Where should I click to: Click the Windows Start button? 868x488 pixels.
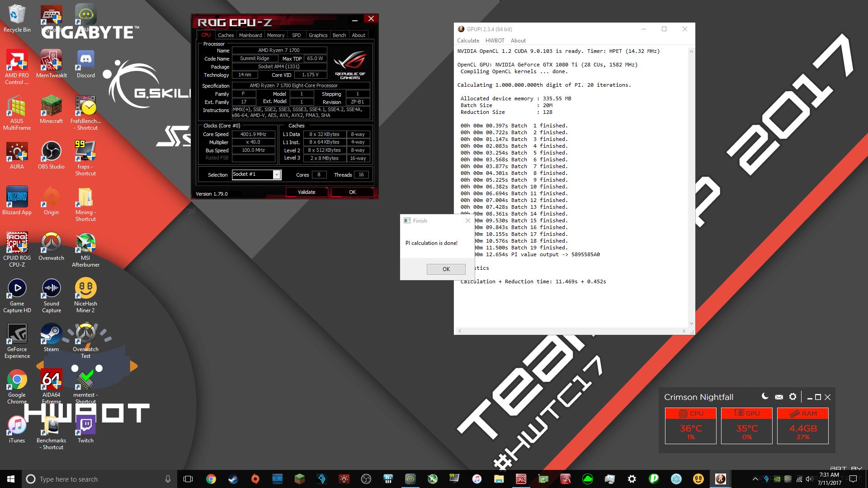[11, 479]
